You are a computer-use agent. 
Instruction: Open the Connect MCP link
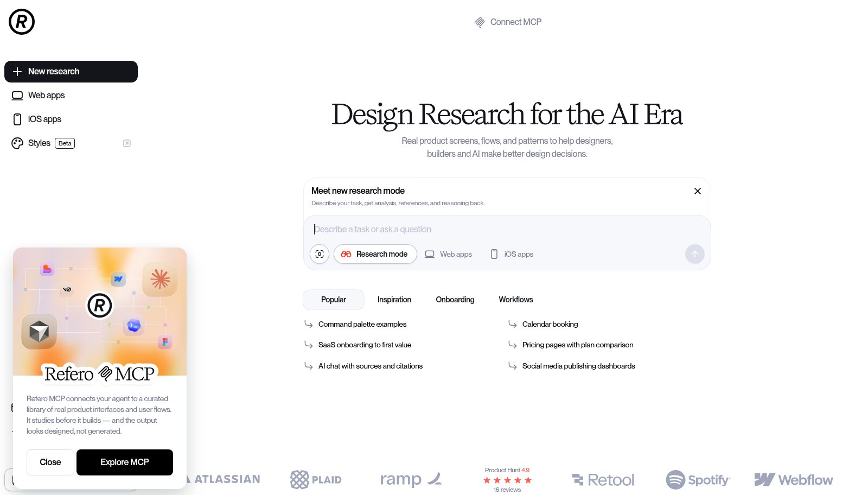pyautogui.click(x=508, y=22)
